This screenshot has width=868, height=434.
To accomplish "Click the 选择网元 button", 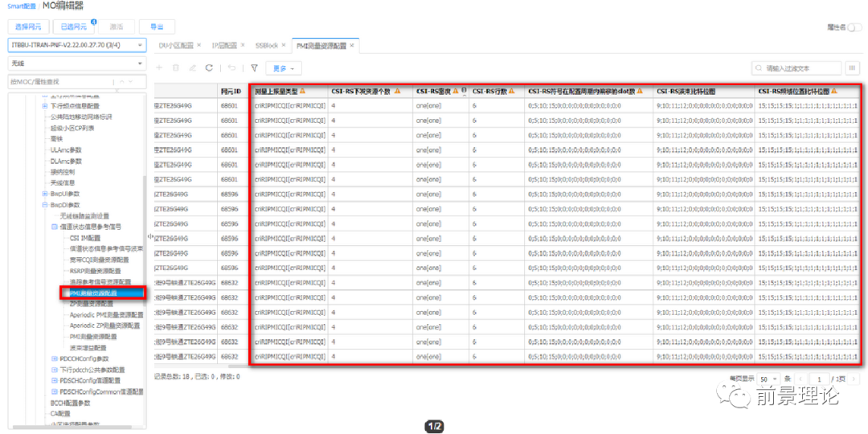I will click(x=27, y=27).
